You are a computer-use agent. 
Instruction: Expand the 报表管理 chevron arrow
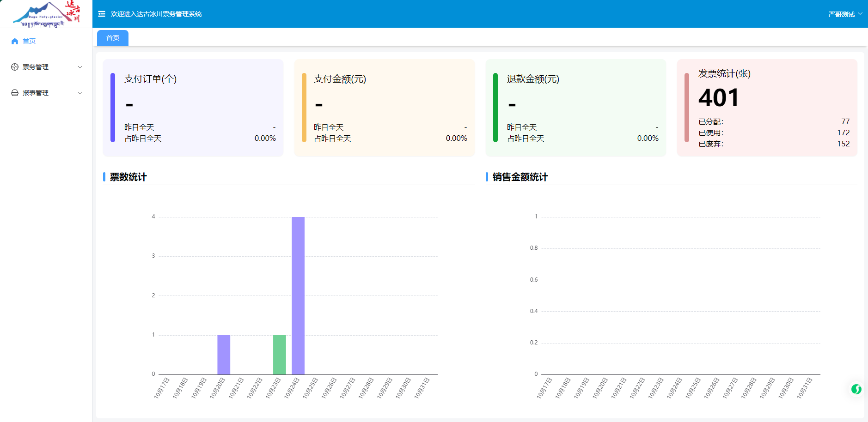coord(80,93)
